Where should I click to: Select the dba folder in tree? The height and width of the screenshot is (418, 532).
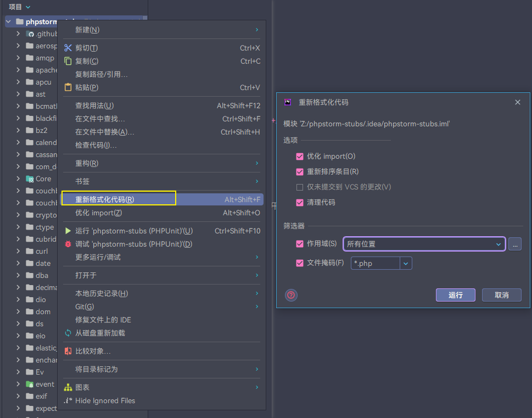42,275
